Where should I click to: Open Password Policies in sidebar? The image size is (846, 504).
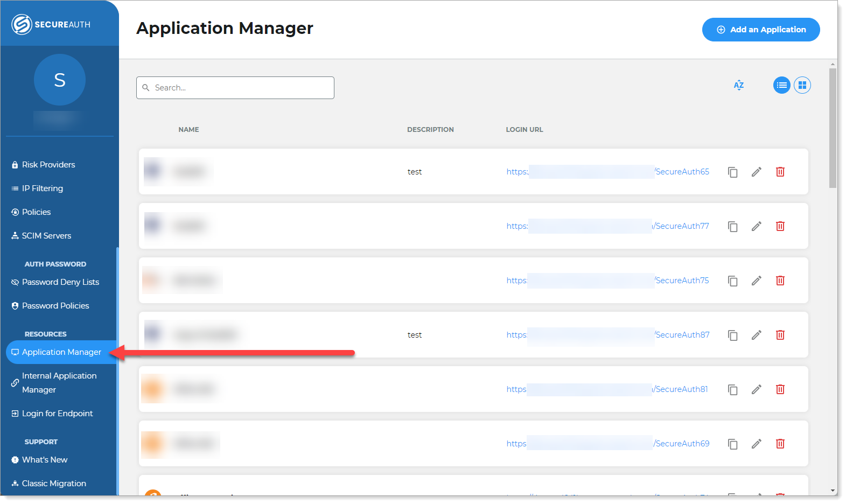tap(51, 306)
